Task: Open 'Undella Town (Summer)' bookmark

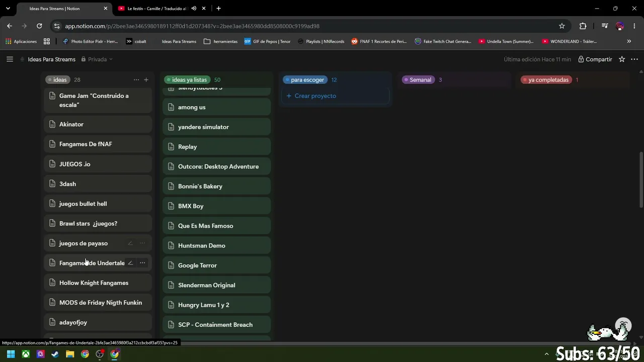Action: pos(506,41)
